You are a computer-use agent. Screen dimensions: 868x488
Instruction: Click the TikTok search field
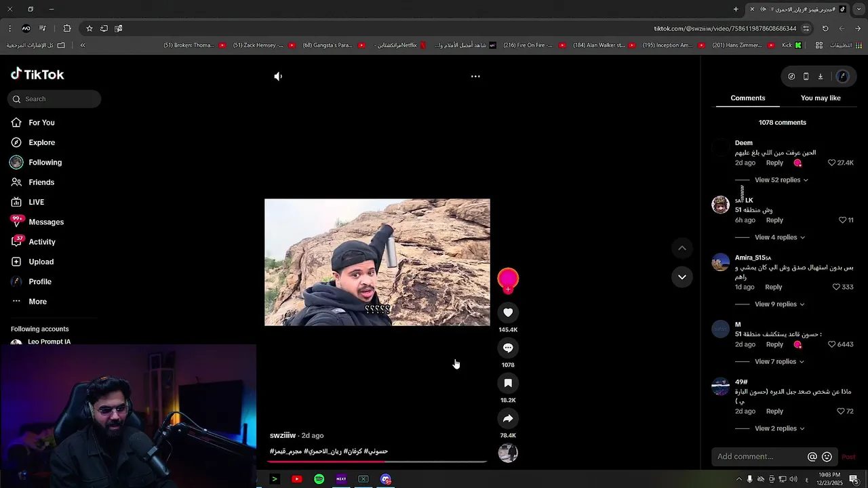(x=54, y=99)
